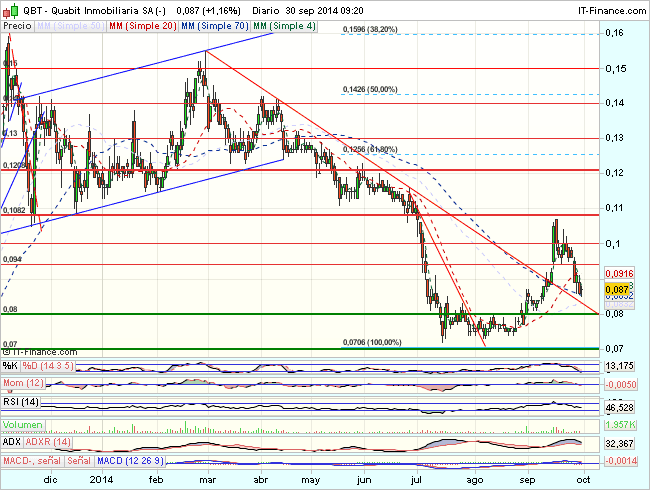Click the MM (Simple 50) indicator label
The height and width of the screenshot is (490, 650).
pyautogui.click(x=70, y=26)
